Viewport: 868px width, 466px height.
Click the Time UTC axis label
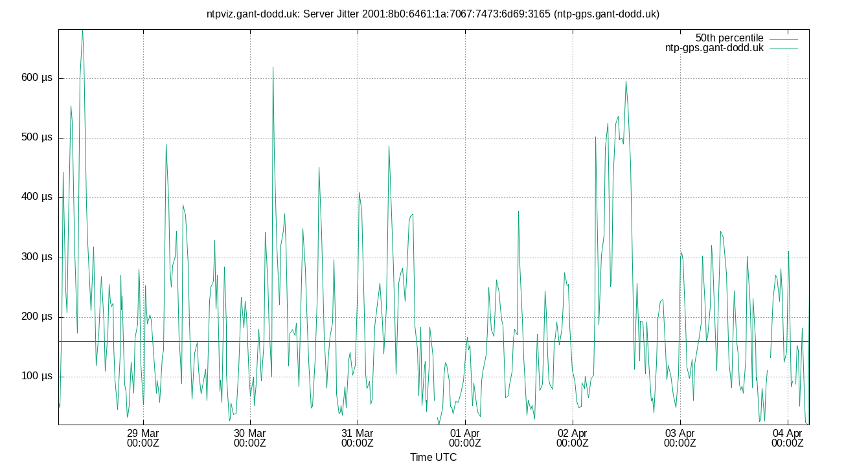coord(433,457)
